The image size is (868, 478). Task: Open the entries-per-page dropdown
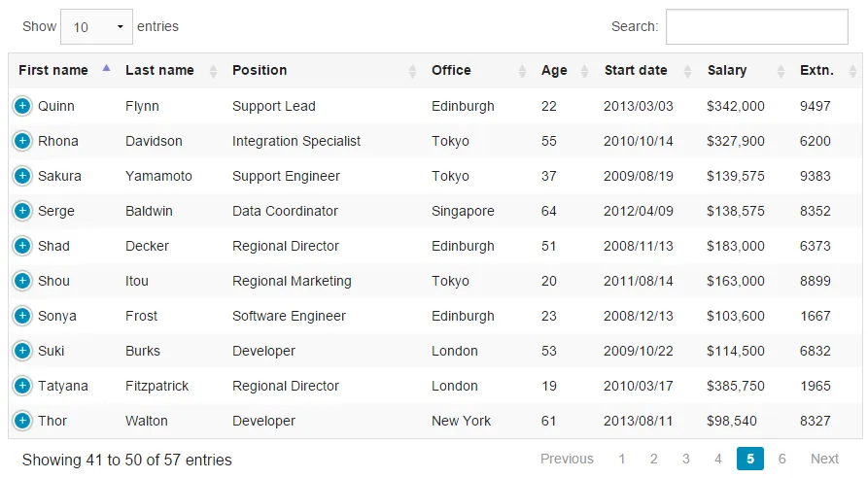coord(96,27)
